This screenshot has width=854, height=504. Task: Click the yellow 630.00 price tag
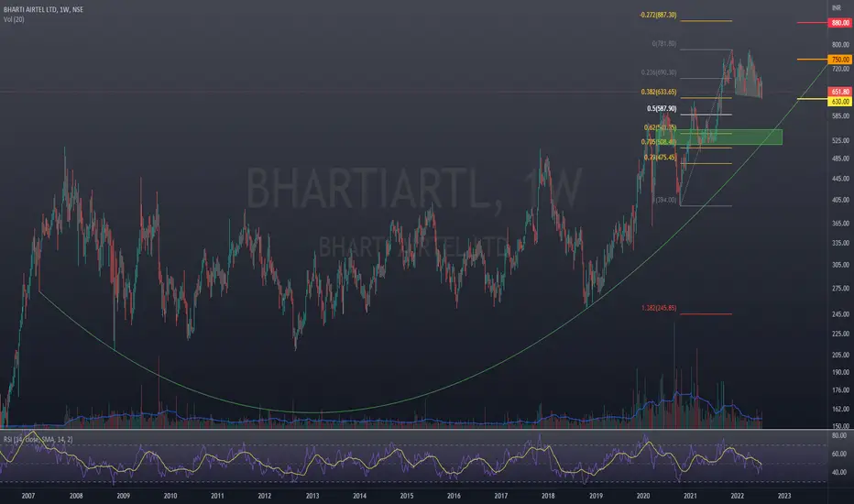[840, 102]
